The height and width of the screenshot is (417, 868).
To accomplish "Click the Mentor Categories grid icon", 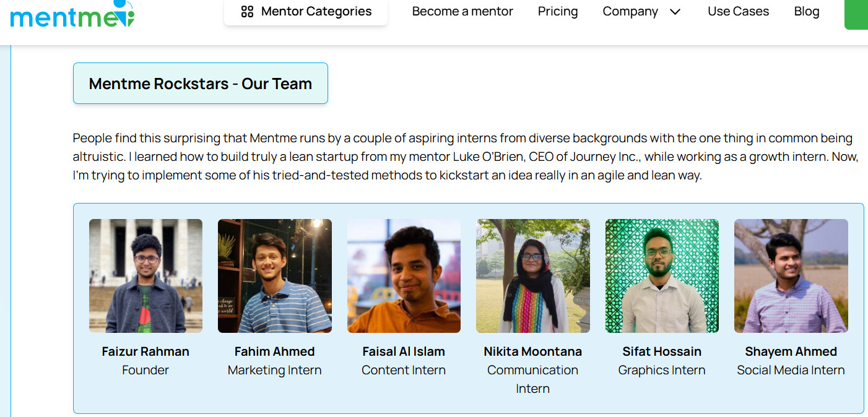I will pyautogui.click(x=247, y=12).
